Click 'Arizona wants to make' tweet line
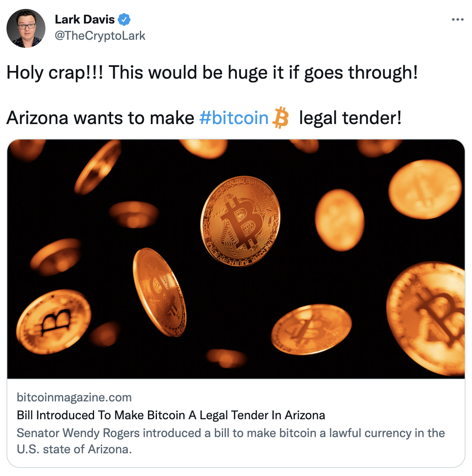This screenshot has height=476, width=472. [x=101, y=118]
